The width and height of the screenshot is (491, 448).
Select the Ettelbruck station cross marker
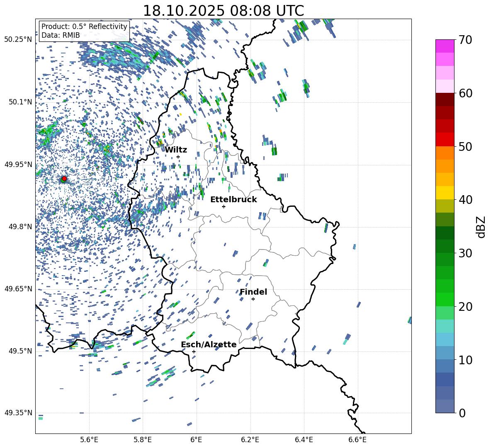(x=224, y=206)
